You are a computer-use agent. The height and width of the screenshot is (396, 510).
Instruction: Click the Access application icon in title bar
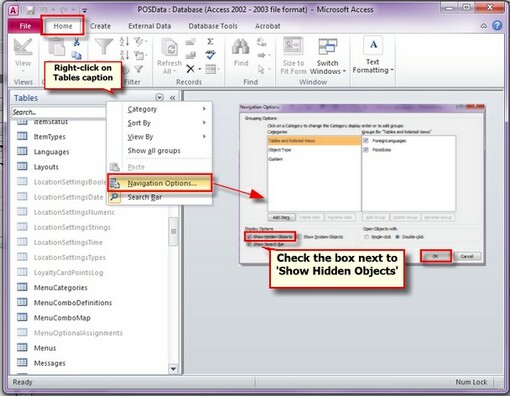[13, 10]
